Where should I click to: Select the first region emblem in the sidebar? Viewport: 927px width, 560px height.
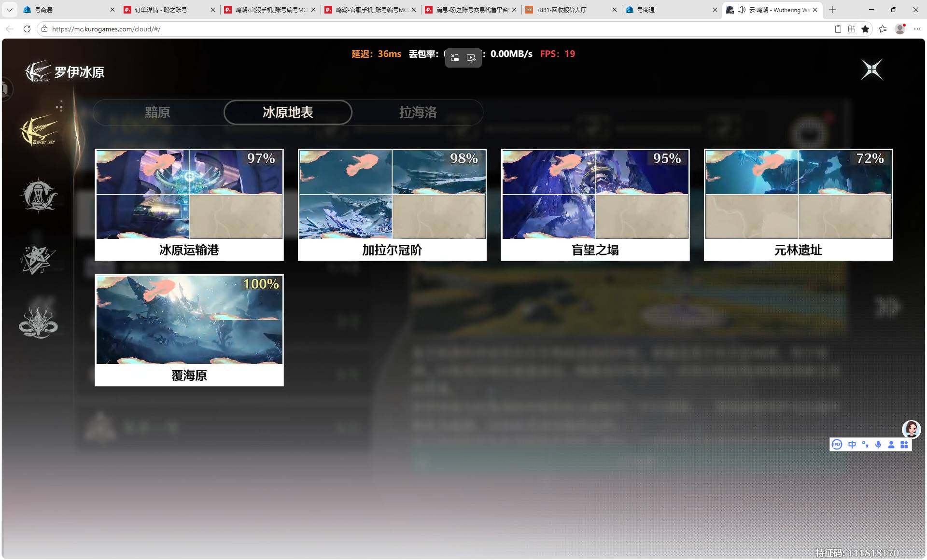coord(39,131)
